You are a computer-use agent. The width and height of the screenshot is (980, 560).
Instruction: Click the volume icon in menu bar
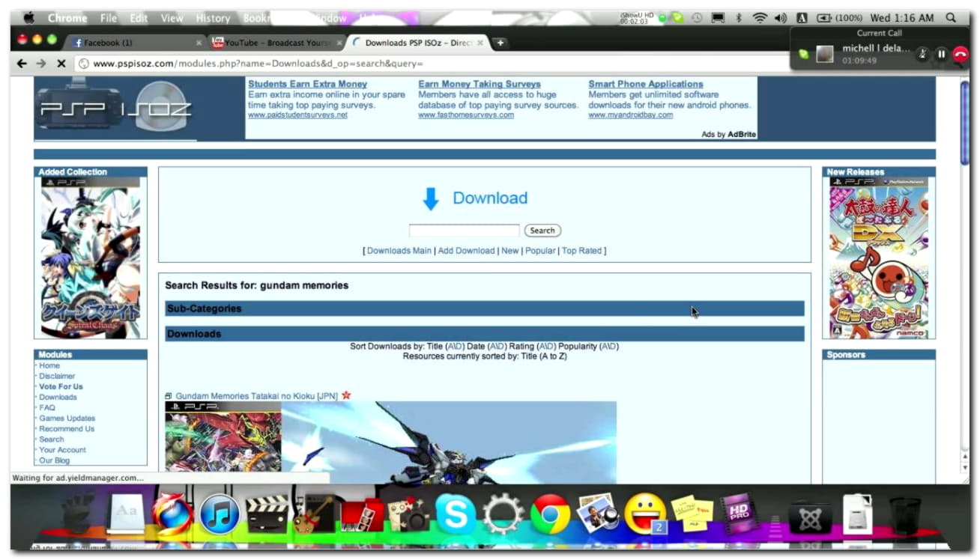pyautogui.click(x=781, y=17)
